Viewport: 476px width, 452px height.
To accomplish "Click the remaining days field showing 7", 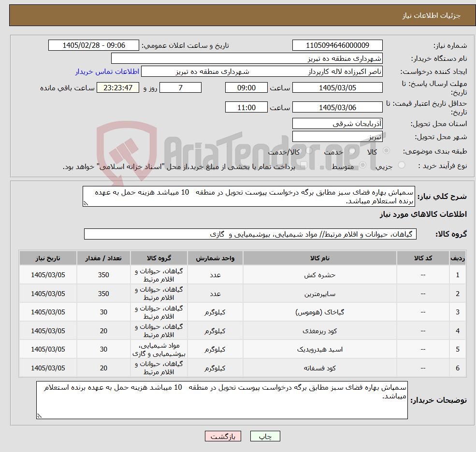I will (x=180, y=88).
